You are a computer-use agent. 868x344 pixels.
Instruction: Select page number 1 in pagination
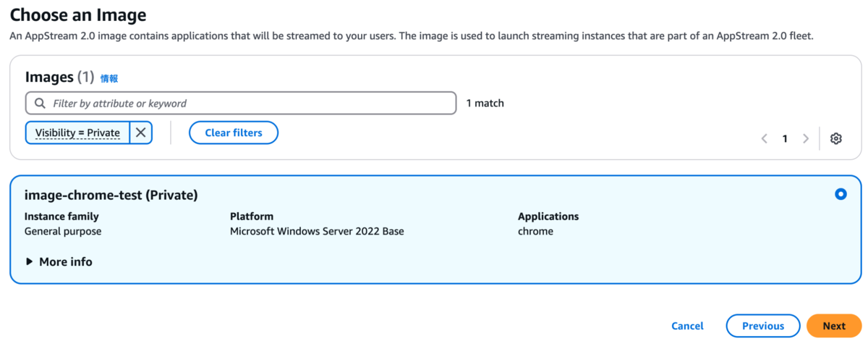pyautogui.click(x=785, y=138)
